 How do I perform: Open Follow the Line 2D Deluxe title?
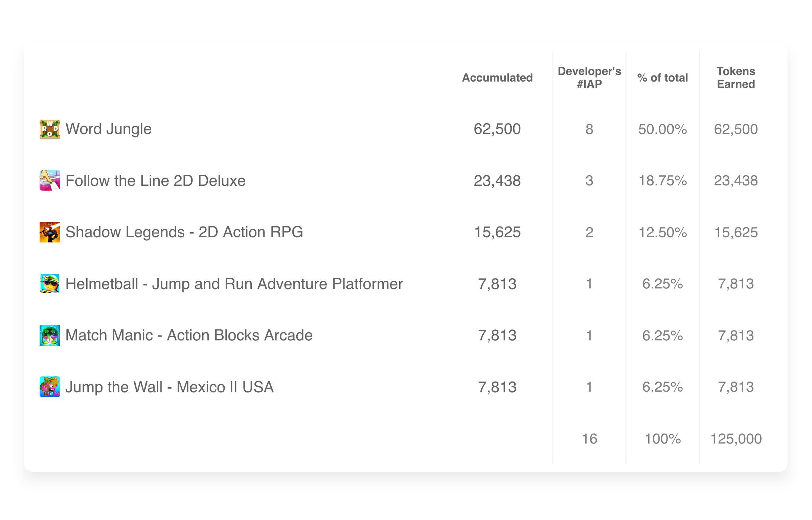click(155, 180)
